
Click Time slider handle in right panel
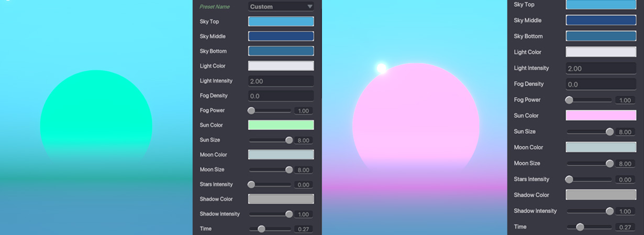pos(580,227)
